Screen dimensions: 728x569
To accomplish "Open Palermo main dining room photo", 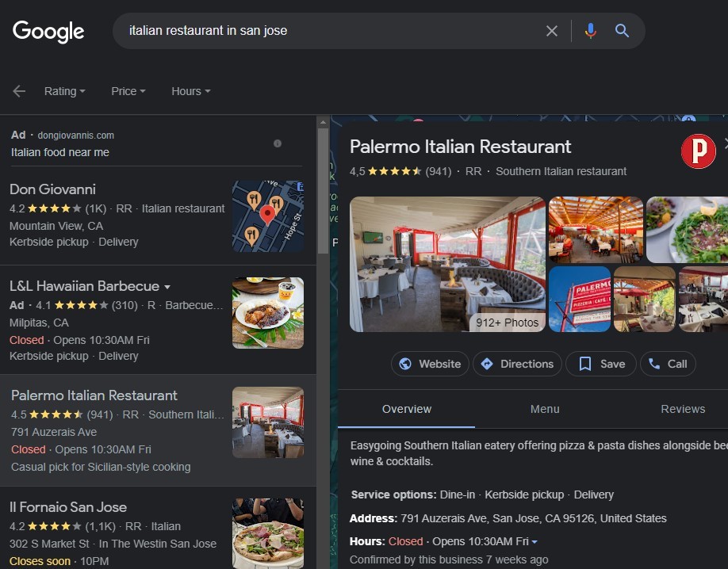I will coord(447,264).
